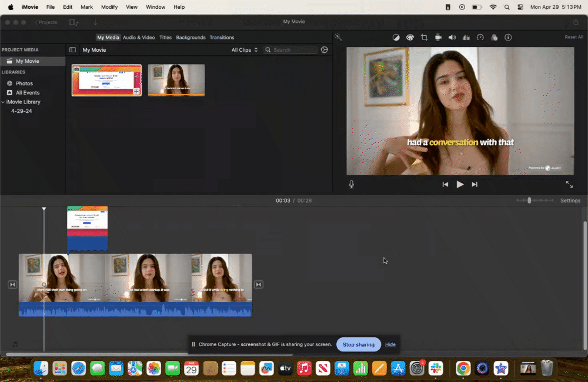588x382 pixels.
Task: Open iMovie star icon in the dock
Action: pyautogui.click(x=501, y=368)
